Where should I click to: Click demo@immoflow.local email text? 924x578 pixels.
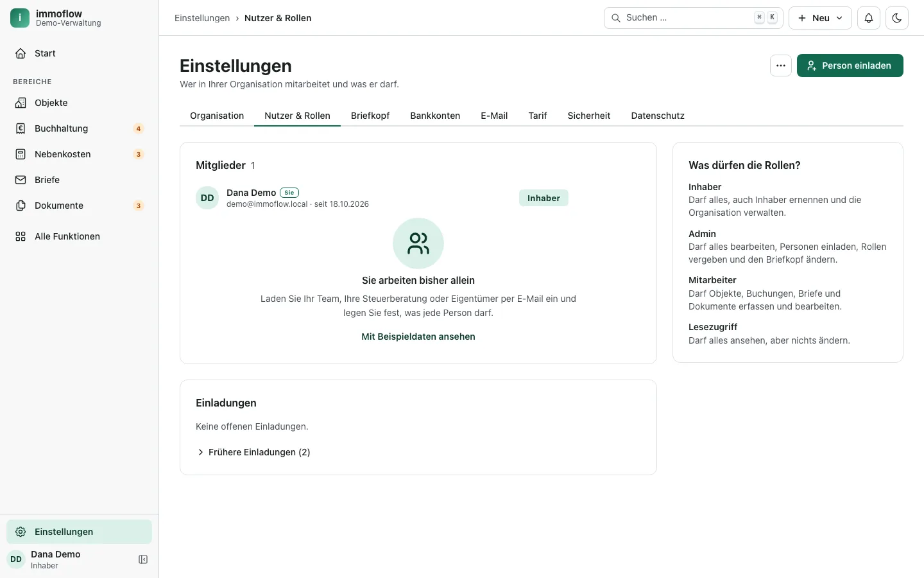[267, 204]
